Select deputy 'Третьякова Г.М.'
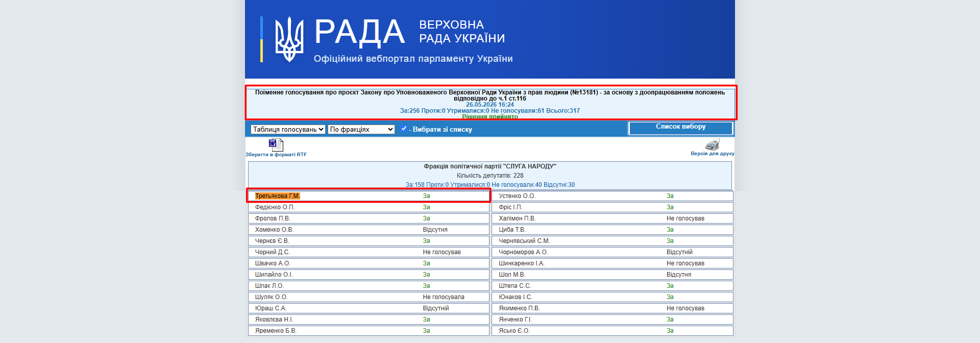The width and height of the screenshot is (980, 343). (x=278, y=196)
